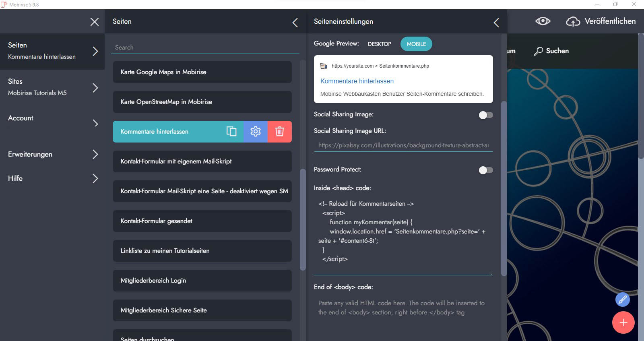This screenshot has width=644, height=341.
Task: Delete Kommentare hinterlassen page with trash icon
Action: 280,132
